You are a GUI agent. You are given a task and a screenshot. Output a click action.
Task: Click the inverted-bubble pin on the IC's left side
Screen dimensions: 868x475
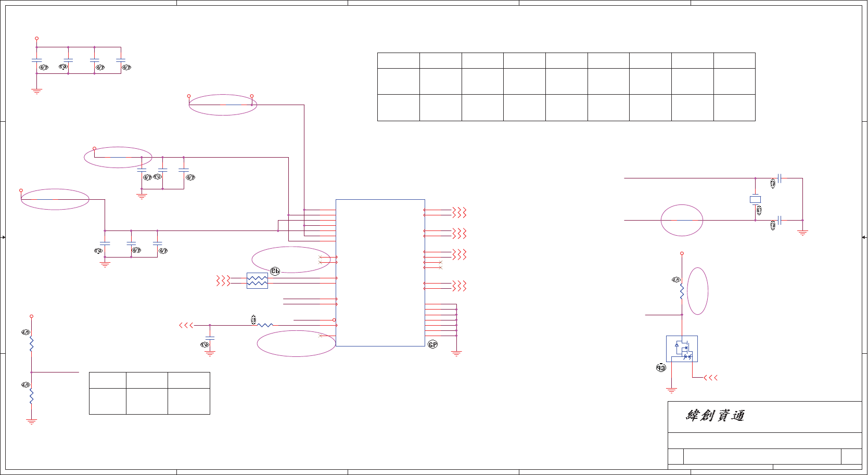pyautogui.click(x=334, y=320)
